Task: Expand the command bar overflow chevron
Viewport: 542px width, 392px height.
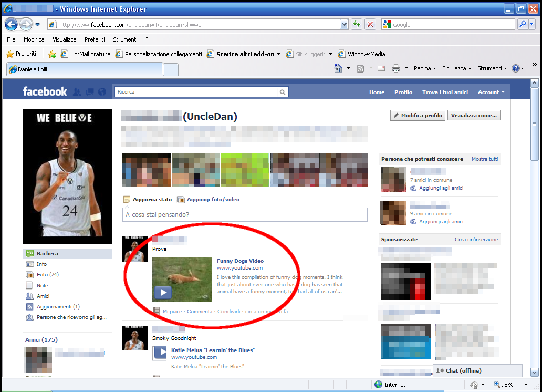Action: coord(535,64)
